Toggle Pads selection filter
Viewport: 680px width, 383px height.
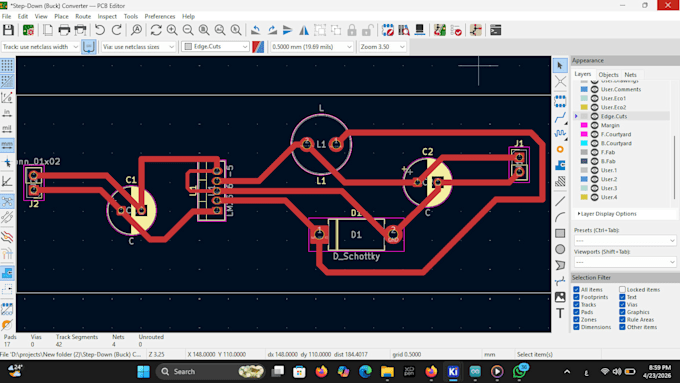point(576,312)
